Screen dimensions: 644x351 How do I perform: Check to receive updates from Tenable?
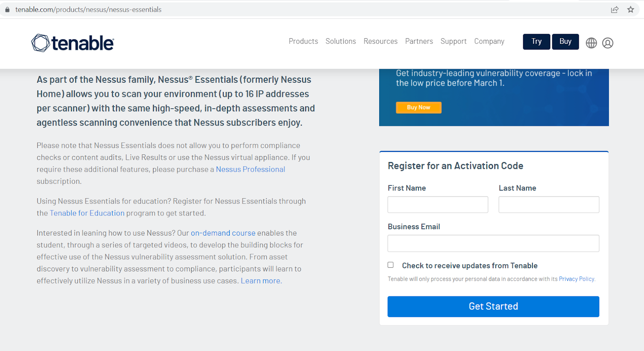click(x=390, y=265)
